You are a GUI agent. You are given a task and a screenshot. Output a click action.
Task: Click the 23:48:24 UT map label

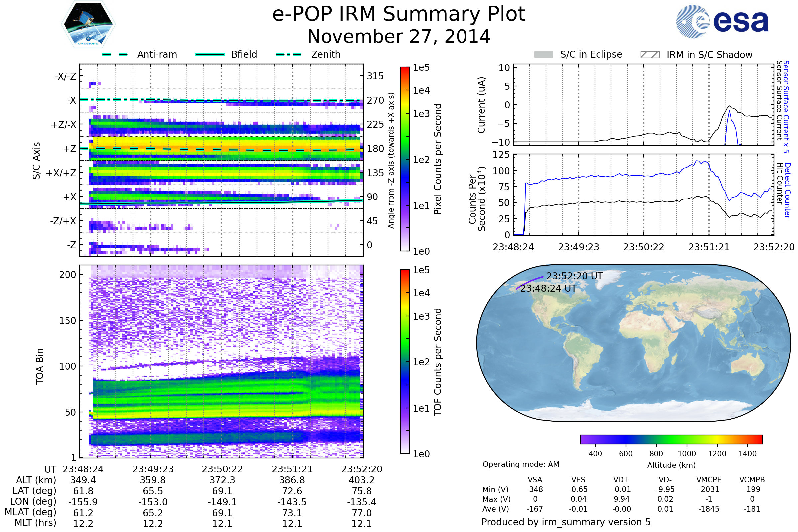(x=548, y=288)
